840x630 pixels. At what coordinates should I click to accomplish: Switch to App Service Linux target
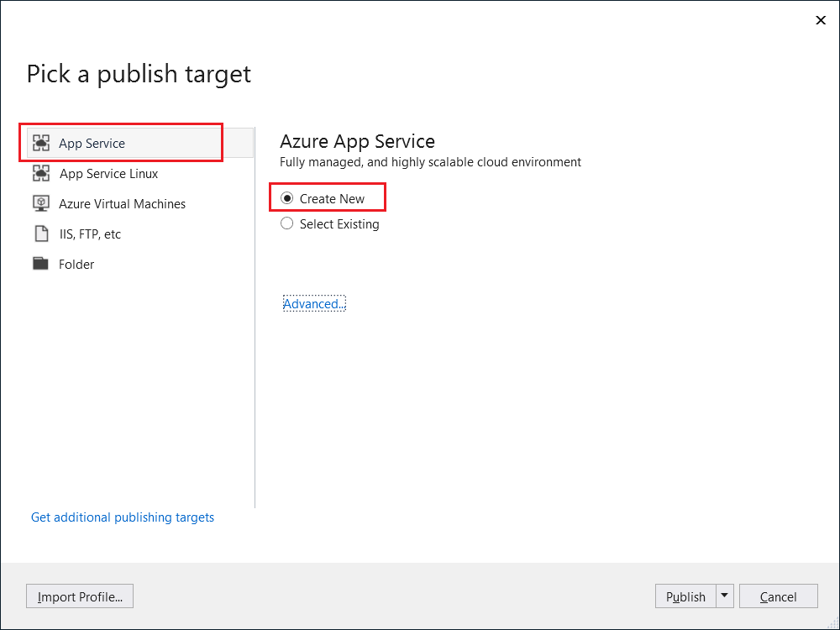(108, 174)
